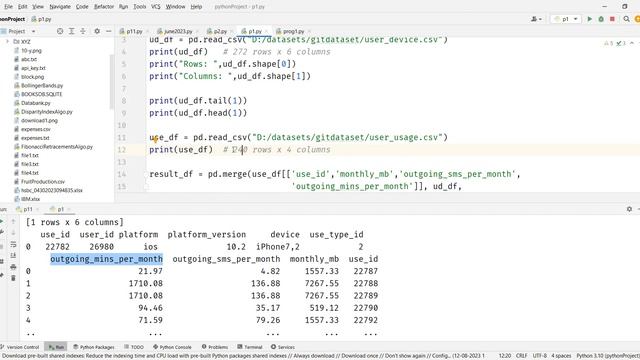This screenshot has height=360, width=640.
Task: Close the june2023.py editor tab
Action: (197, 31)
